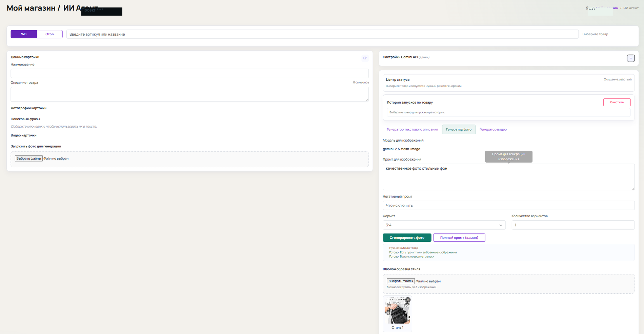Click into the Описание товара textarea
Viewport: 644px width, 334px height.
click(189, 94)
